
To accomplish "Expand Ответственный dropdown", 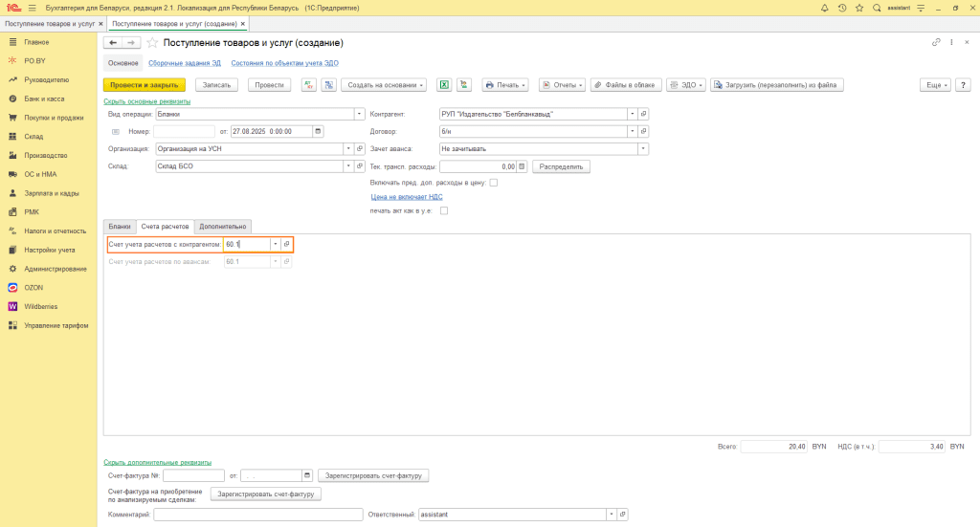I will click(611, 515).
